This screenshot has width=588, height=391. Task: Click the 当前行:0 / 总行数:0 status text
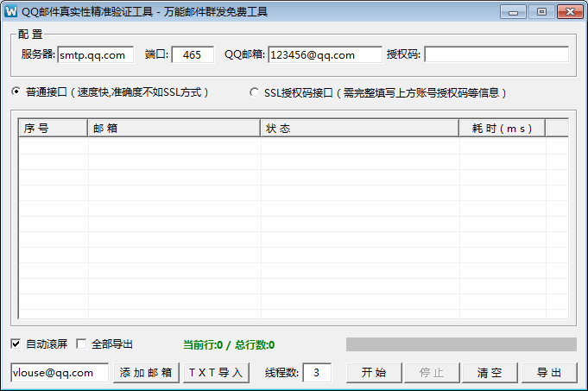(x=229, y=345)
